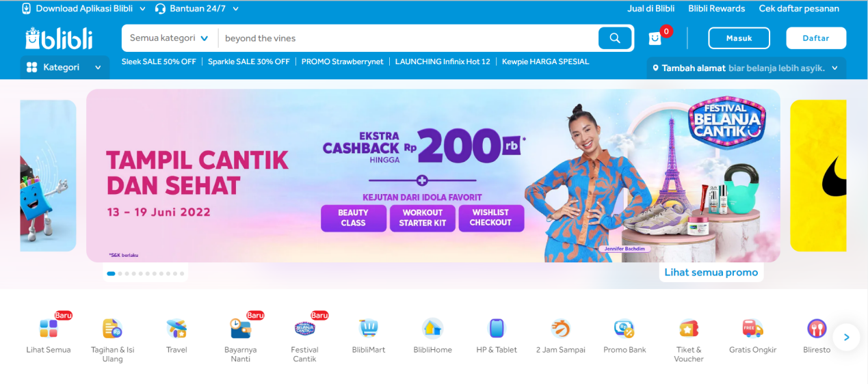Viewport: 868px width, 384px height.
Task: Select the Travel category icon
Action: point(176,329)
